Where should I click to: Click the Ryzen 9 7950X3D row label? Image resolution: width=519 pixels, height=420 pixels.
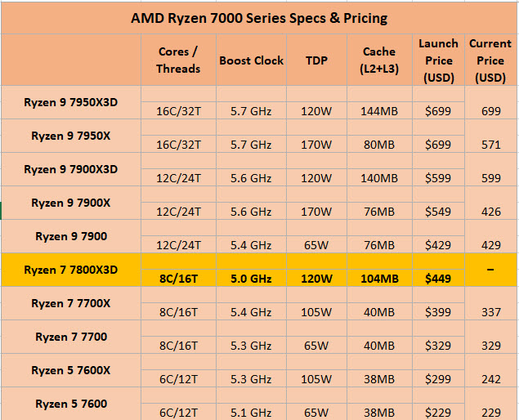[70, 102]
